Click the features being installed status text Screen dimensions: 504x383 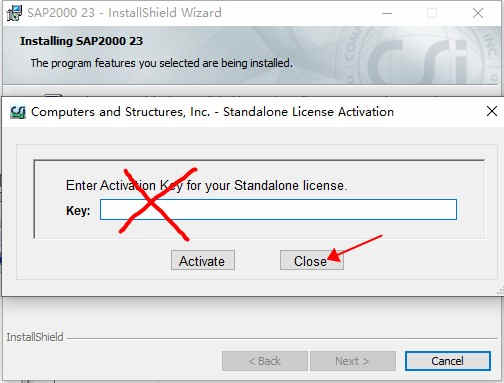pyautogui.click(x=162, y=63)
